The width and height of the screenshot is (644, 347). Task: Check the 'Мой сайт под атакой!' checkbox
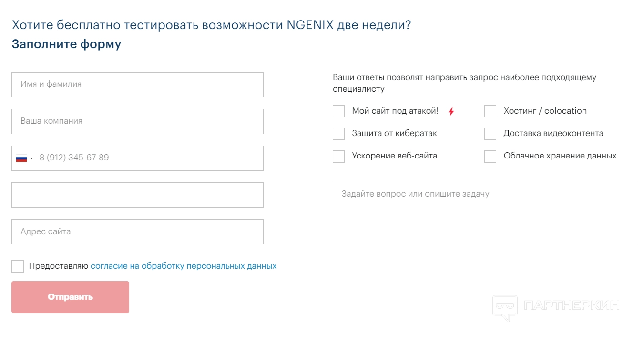click(x=338, y=111)
